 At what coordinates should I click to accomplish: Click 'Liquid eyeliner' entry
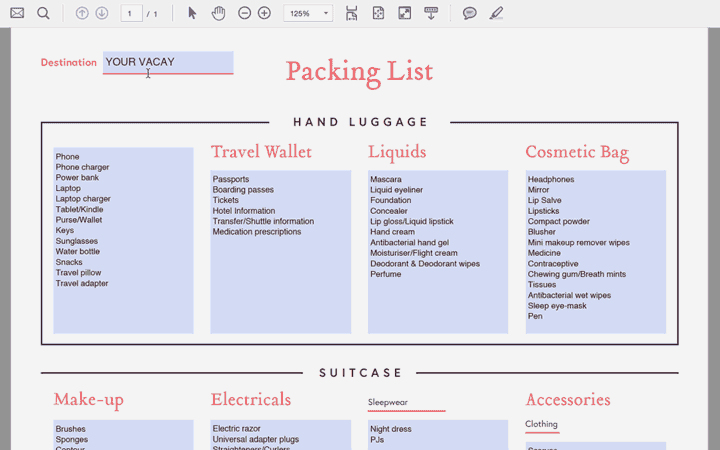(x=396, y=190)
